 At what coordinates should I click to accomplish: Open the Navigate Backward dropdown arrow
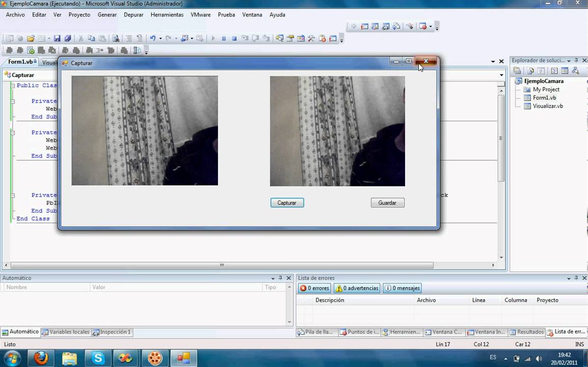click(192, 38)
